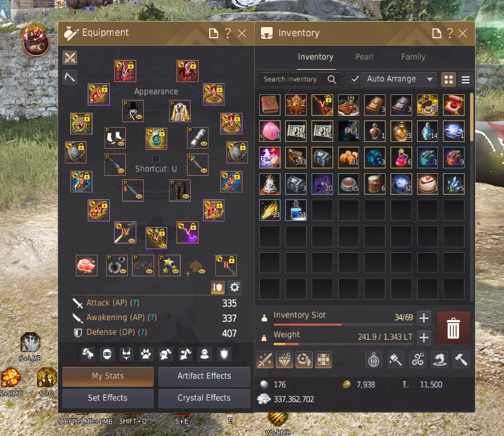Click the Crystal Effects button
Viewport: 504px width, 436px height.
tap(204, 398)
